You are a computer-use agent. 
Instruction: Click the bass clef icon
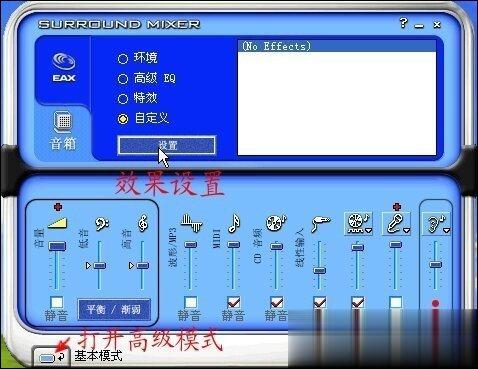[x=101, y=224]
